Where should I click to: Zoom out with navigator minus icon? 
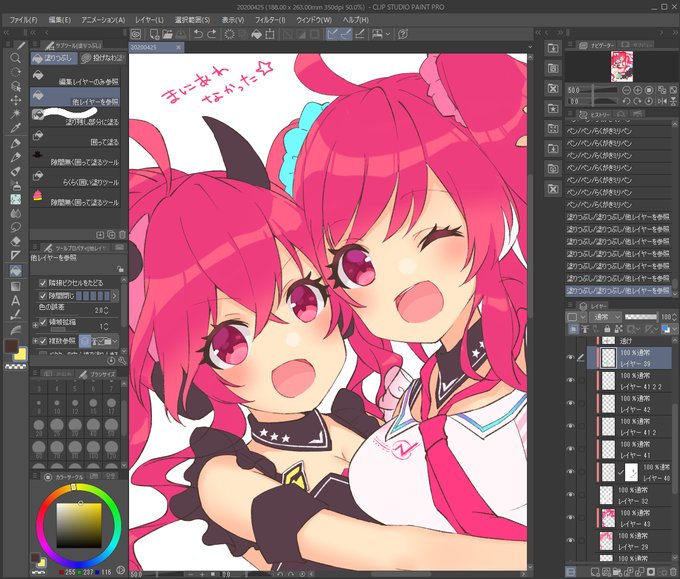(626, 90)
